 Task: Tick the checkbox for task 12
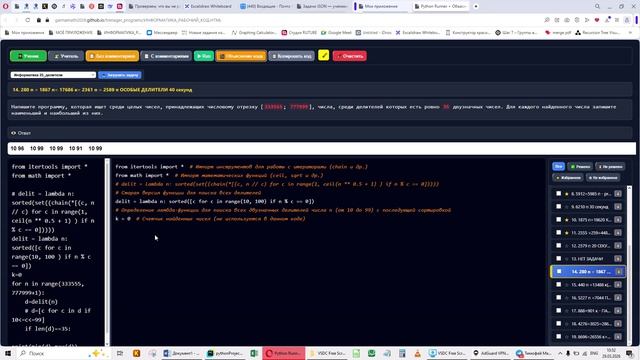coord(559,246)
